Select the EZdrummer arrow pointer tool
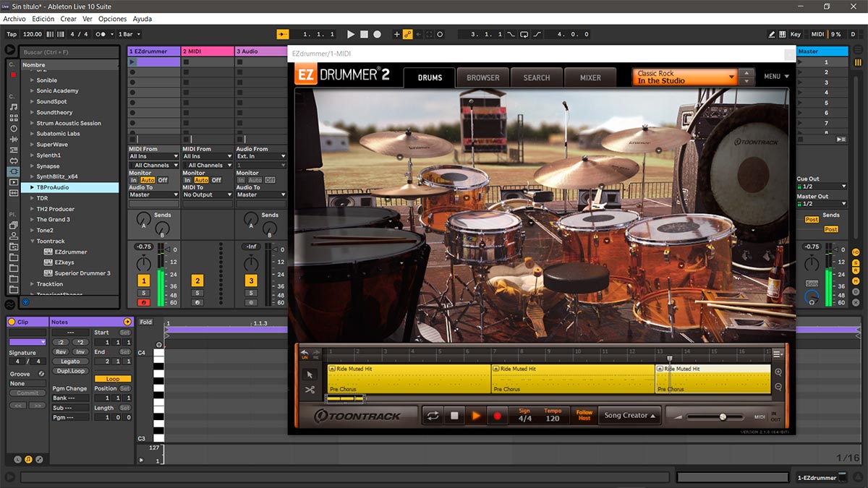The width and height of the screenshot is (868, 488). pyautogui.click(x=310, y=374)
